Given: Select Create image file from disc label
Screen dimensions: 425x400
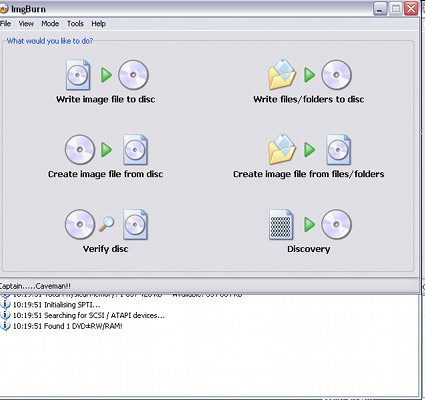Looking at the screenshot, I should [106, 174].
